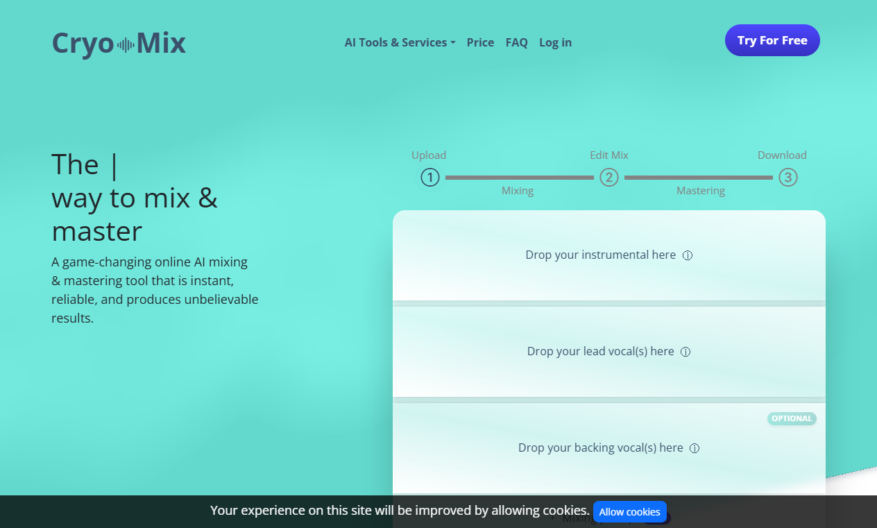
Task: Select step 3 Download circle
Action: tap(788, 178)
